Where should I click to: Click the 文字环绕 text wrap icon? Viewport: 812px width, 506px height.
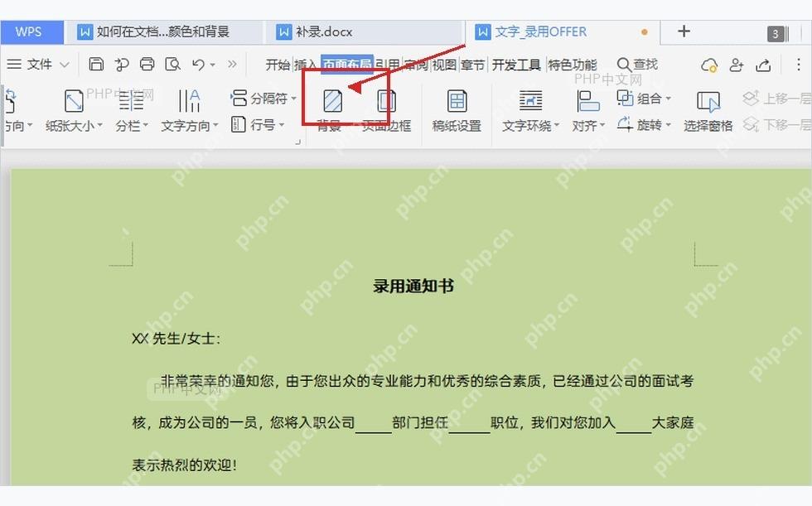530,101
